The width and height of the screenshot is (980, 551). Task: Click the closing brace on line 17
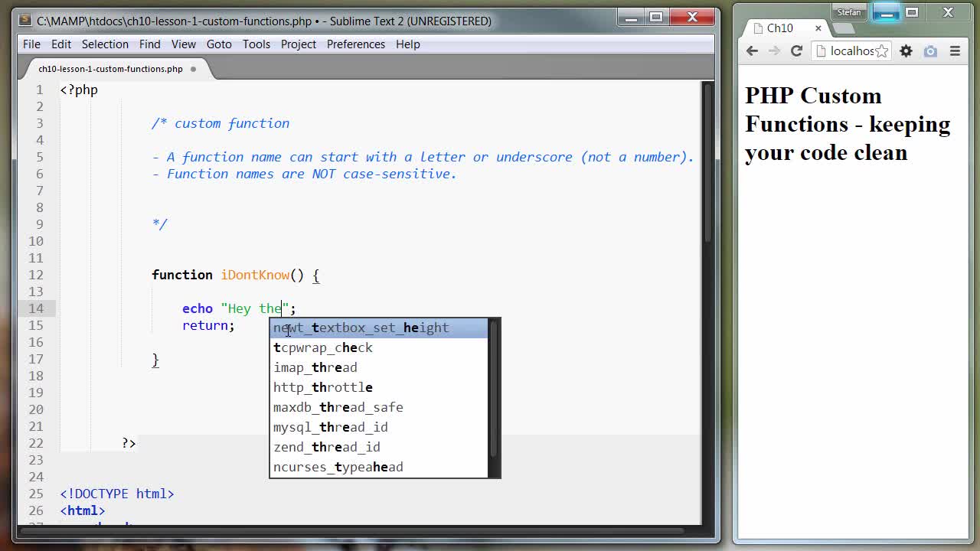pyautogui.click(x=155, y=359)
